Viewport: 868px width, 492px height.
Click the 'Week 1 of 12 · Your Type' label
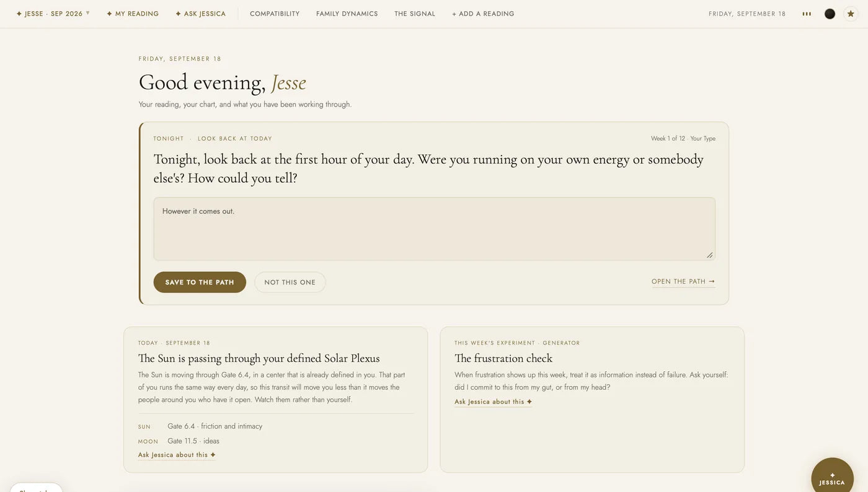[x=683, y=138]
